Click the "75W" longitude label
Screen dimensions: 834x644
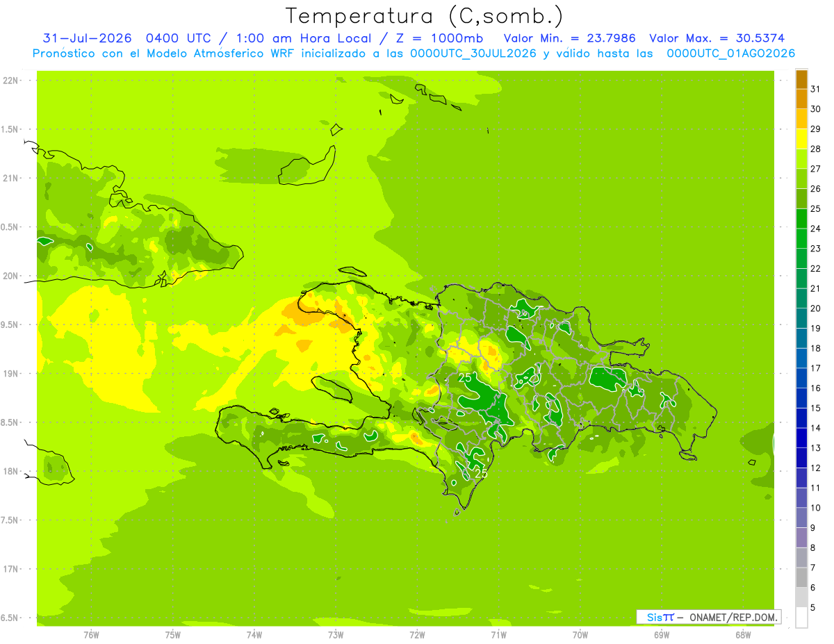pos(173,635)
